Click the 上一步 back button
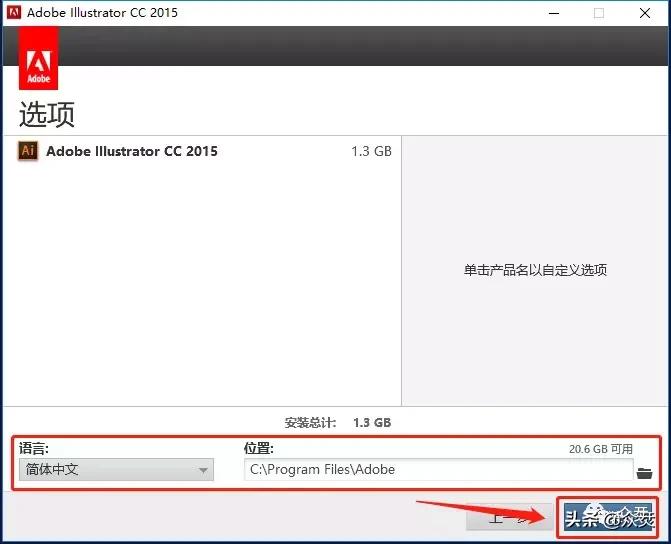 (x=508, y=518)
